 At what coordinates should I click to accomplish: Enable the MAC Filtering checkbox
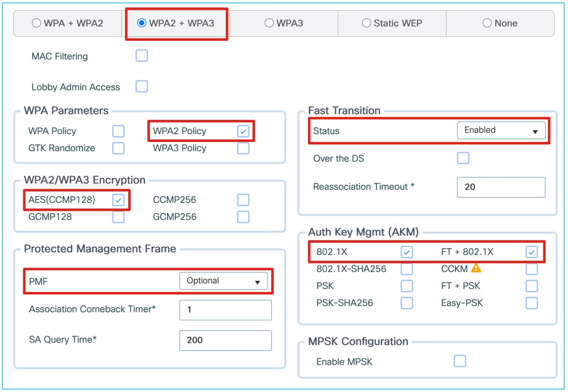click(142, 56)
